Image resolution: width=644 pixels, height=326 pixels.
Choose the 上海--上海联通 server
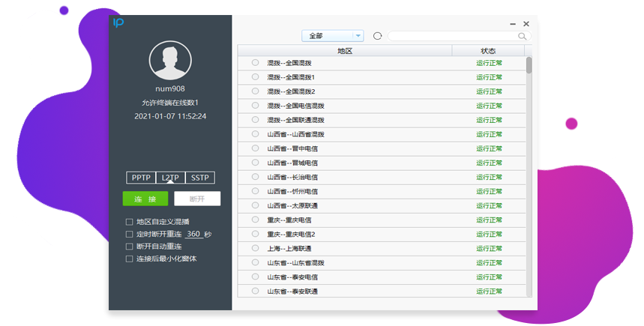click(256, 248)
